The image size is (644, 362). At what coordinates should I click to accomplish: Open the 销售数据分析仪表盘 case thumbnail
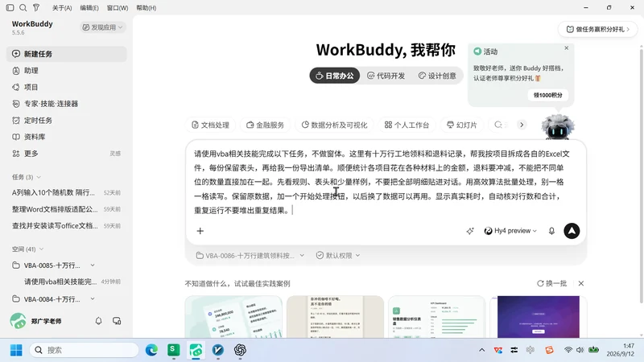point(436,317)
